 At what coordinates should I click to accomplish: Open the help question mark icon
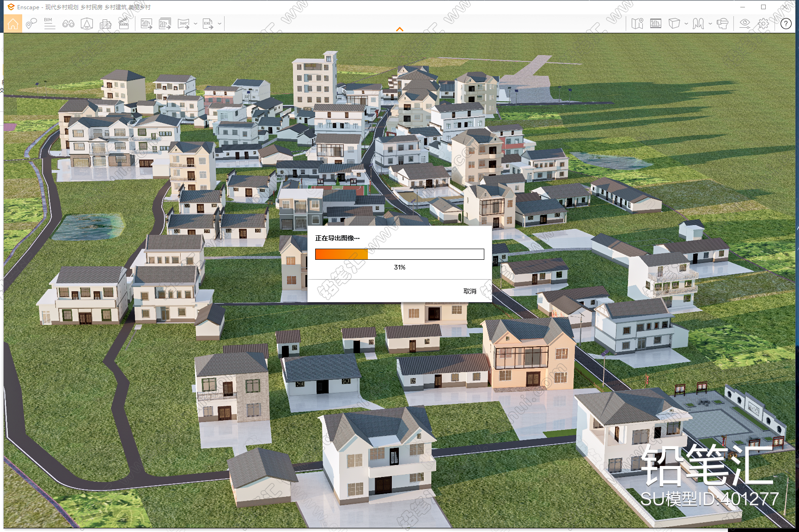786,24
